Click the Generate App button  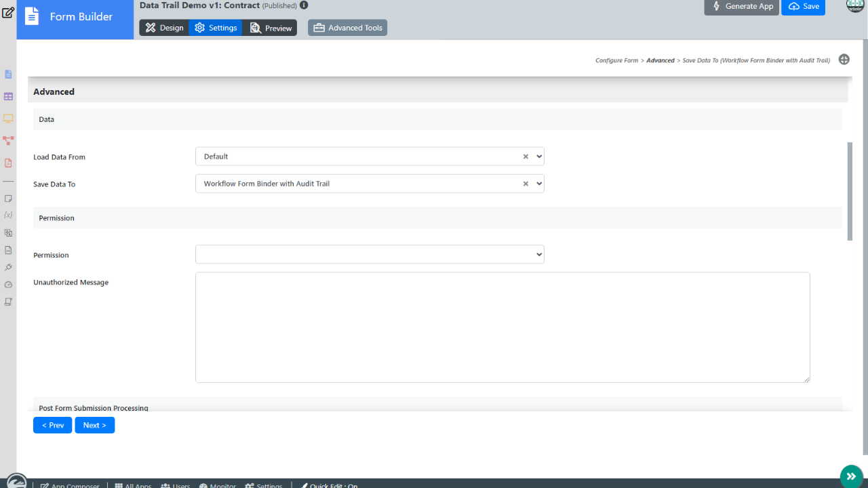[741, 7]
